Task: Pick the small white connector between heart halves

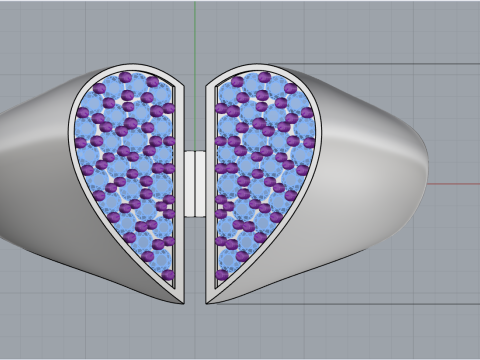Action: [x=195, y=184]
